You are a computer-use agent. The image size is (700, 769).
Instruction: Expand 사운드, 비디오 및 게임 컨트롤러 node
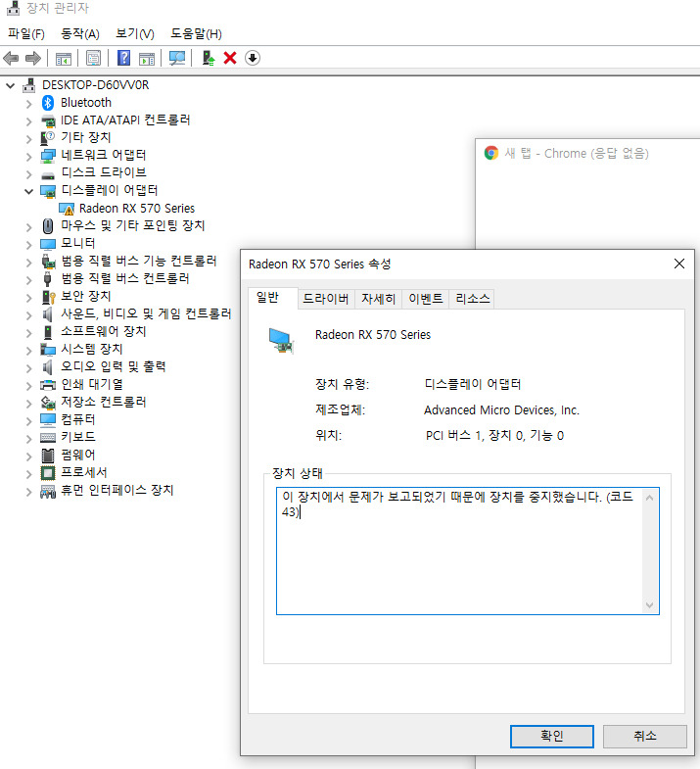[29, 315]
